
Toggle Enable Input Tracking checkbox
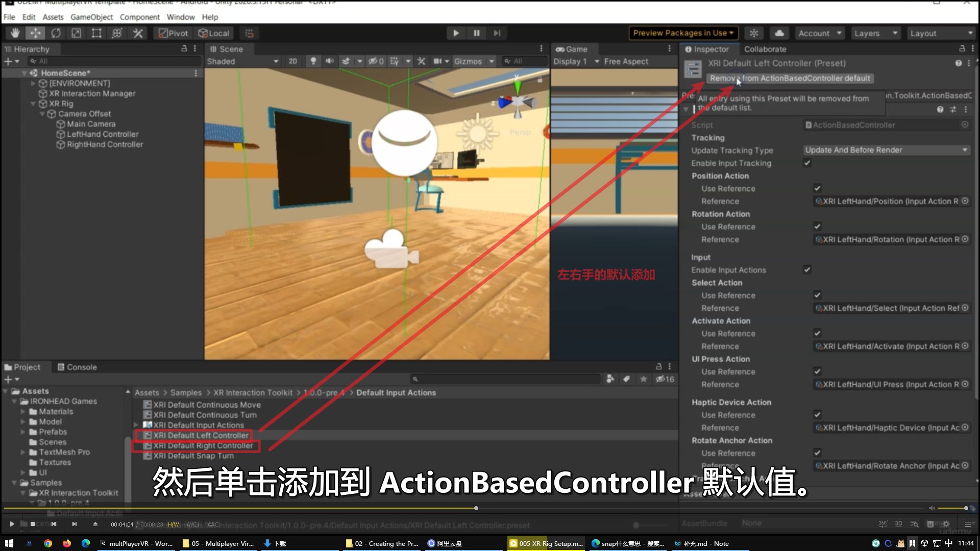click(807, 163)
